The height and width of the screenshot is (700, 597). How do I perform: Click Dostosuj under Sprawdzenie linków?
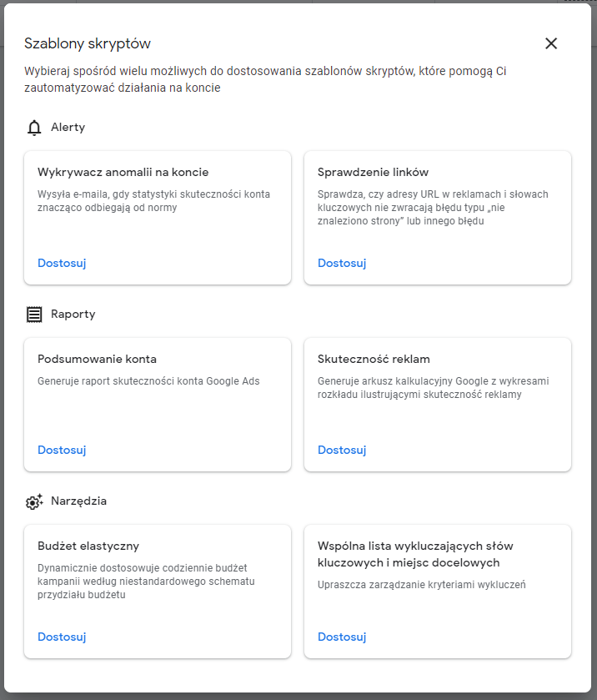coord(342,263)
